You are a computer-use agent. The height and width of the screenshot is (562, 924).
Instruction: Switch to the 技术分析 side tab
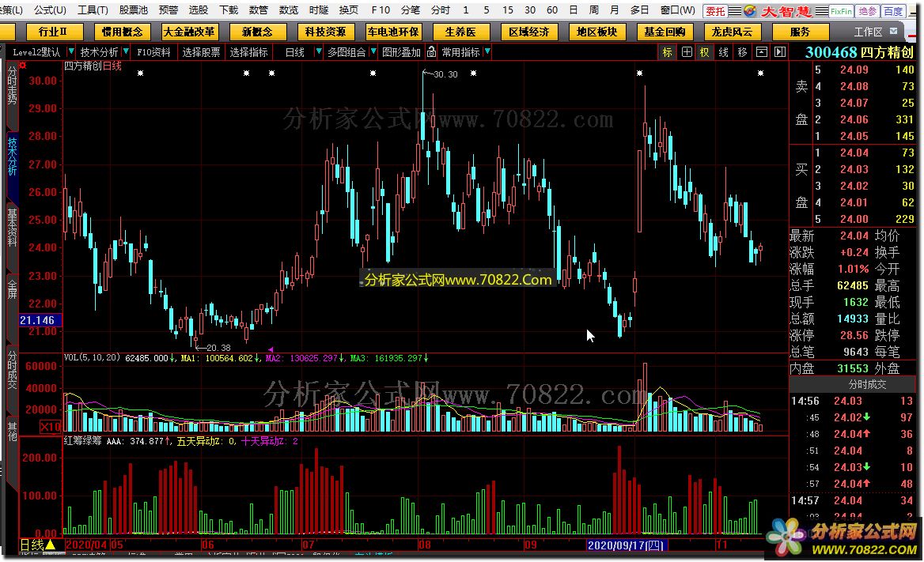(x=12, y=157)
